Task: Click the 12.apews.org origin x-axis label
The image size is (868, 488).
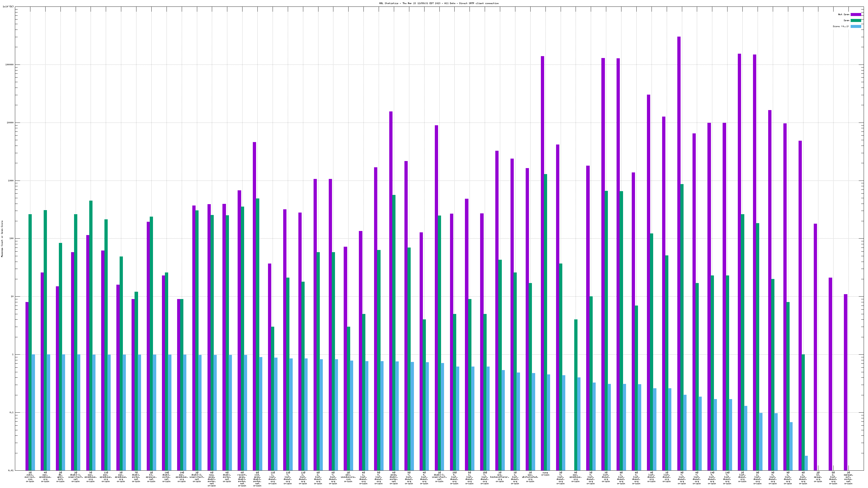Action: coord(818,477)
